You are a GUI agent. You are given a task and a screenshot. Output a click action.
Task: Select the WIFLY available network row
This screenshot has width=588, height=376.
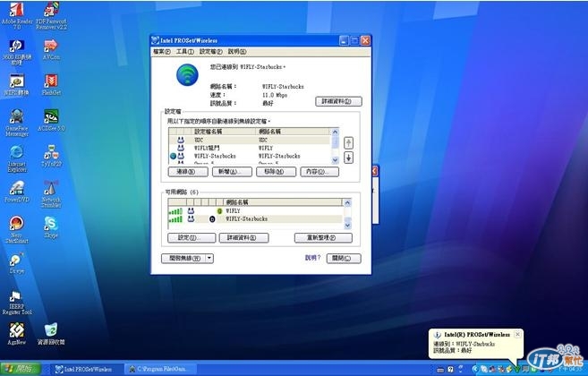pyautogui.click(x=255, y=211)
